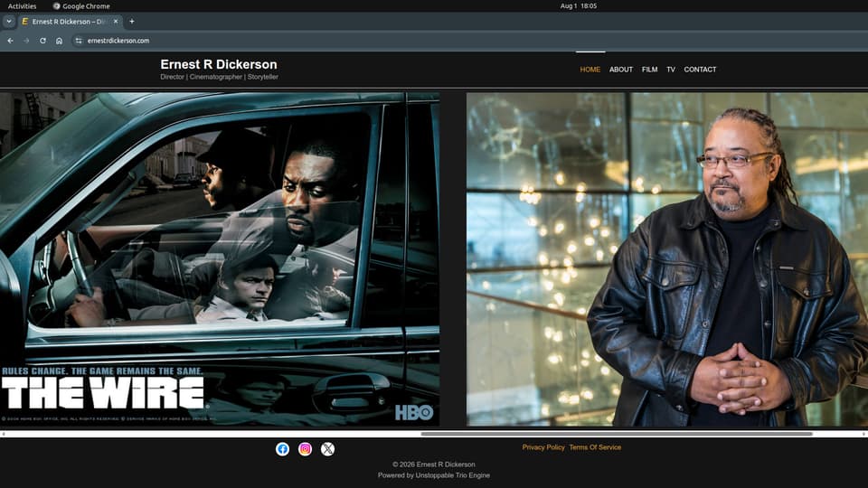Screen dimensions: 868x488
Task: Open the CONTACT navigation item
Action: point(700,70)
